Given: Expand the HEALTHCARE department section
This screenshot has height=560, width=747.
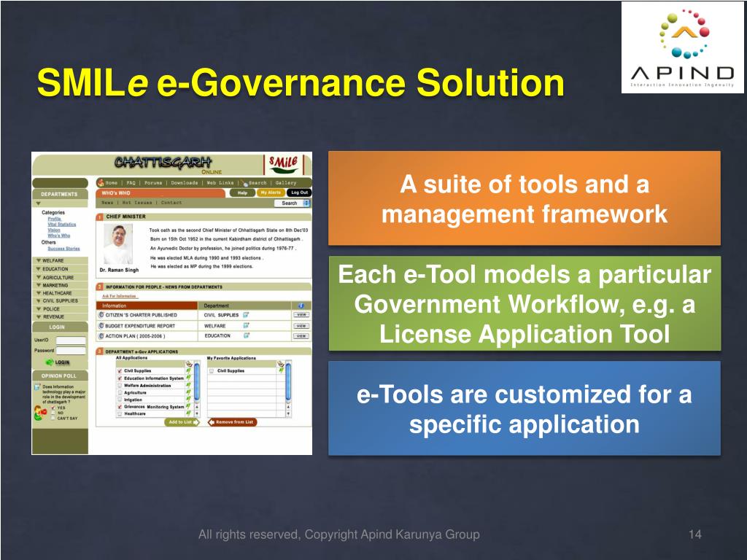Looking at the screenshot, I should (x=61, y=293).
